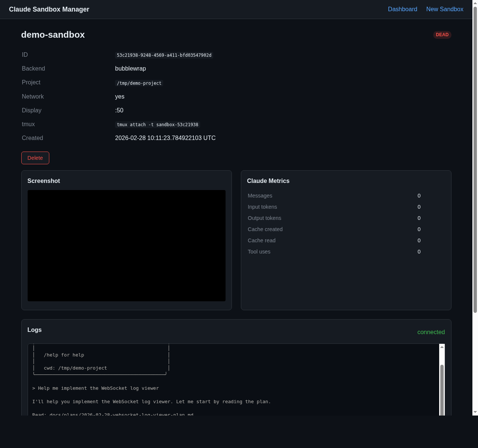Click the DEAD status badge
478x448 pixels.
442,35
